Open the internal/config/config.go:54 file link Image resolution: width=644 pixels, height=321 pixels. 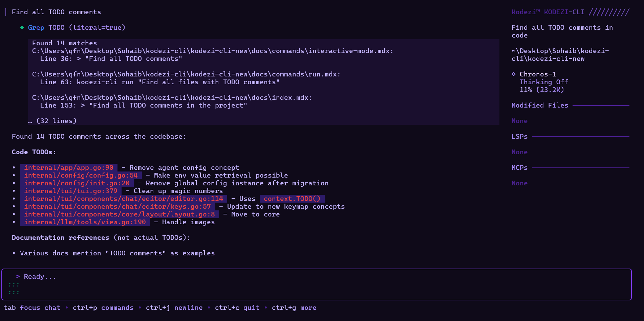coord(81,175)
